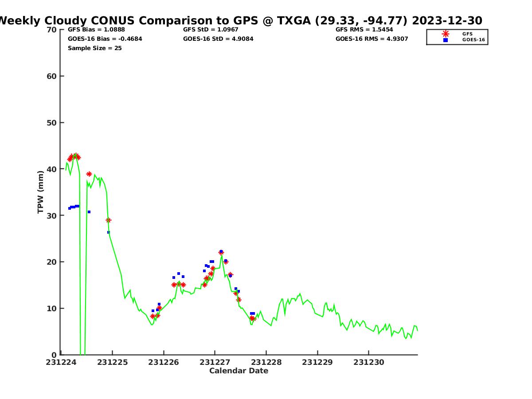Click the Sample Size = 25 annotation
The image size is (532, 399).
tap(95, 48)
